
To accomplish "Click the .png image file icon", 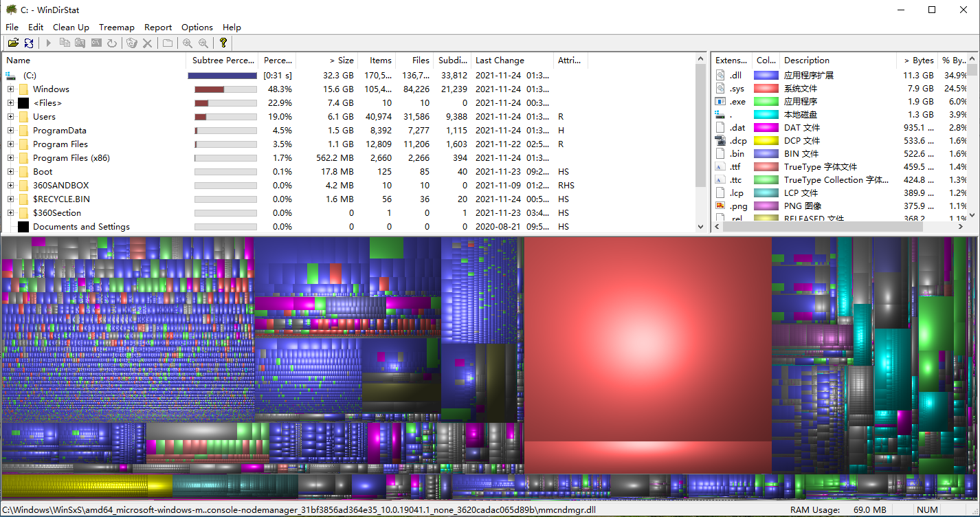I will (x=720, y=206).
